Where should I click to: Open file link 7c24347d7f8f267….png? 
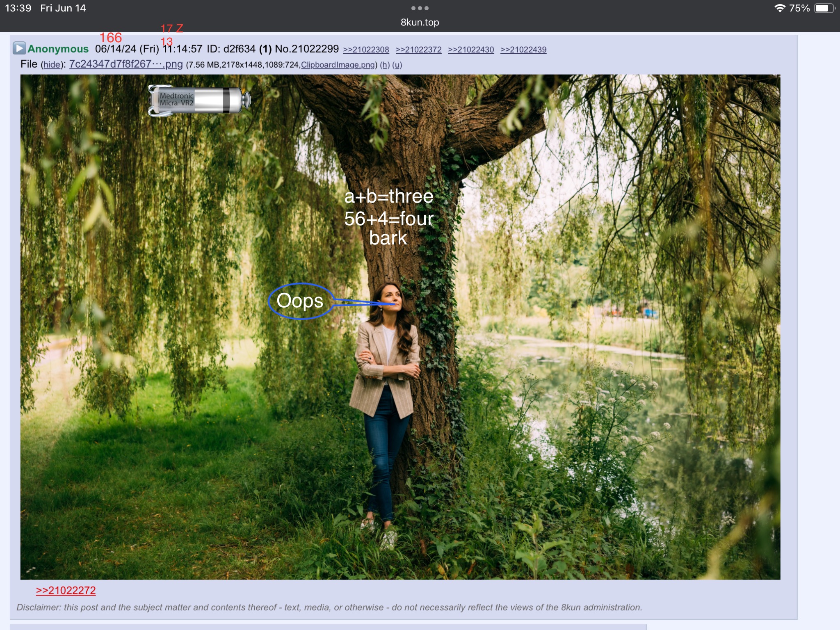(126, 64)
